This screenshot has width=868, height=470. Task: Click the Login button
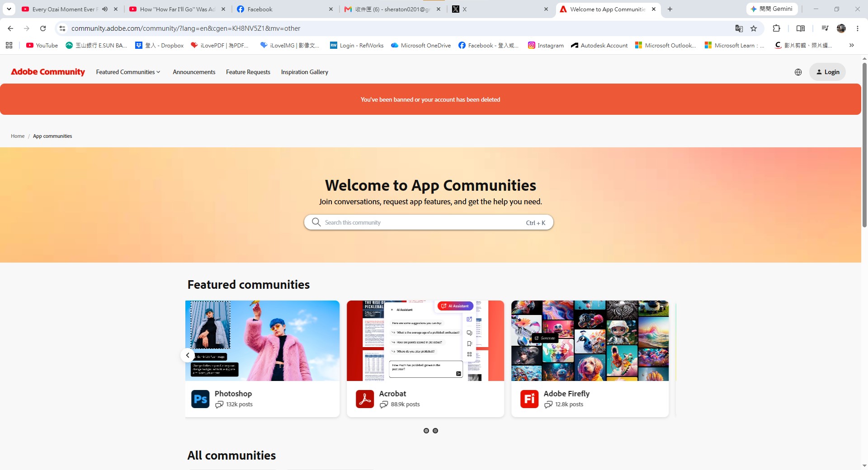tap(828, 72)
